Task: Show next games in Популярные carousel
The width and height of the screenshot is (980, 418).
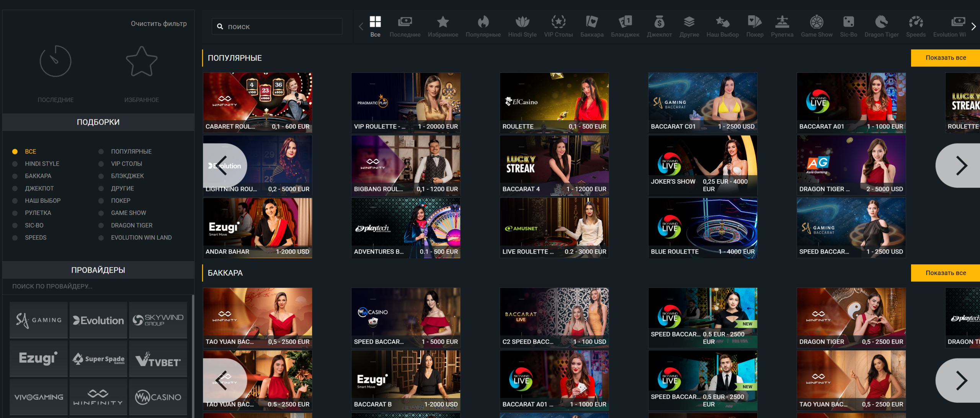Action: [x=959, y=166]
